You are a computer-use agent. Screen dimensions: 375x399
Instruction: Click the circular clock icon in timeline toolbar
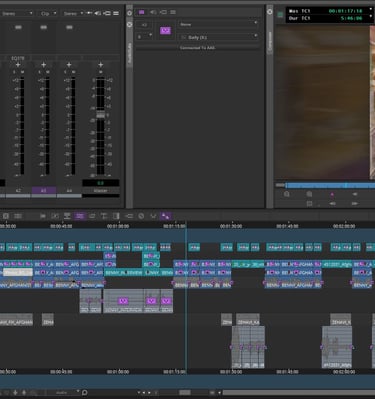(141, 216)
